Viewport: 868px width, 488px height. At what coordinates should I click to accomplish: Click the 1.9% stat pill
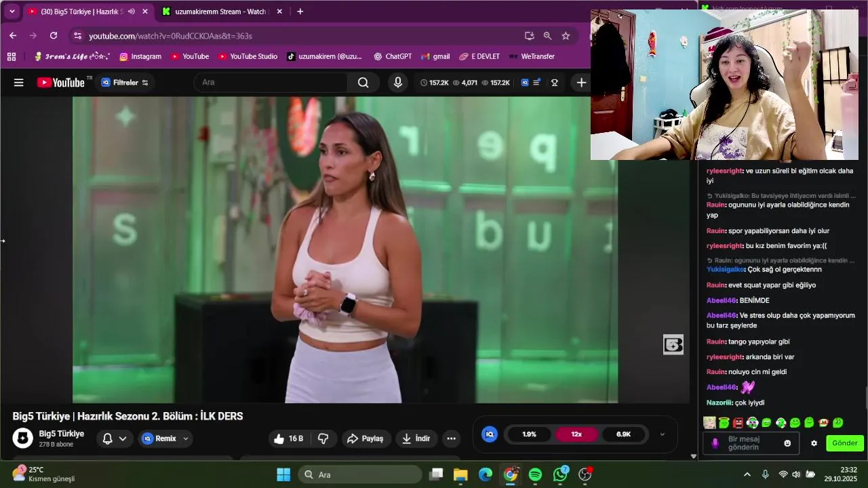pos(530,434)
